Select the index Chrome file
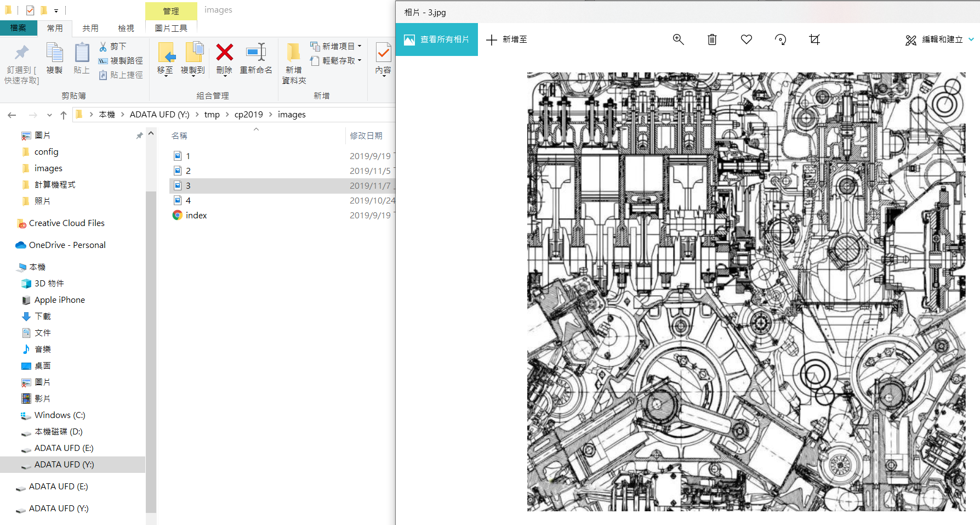Screen dimensions: 980x525 tap(196, 216)
